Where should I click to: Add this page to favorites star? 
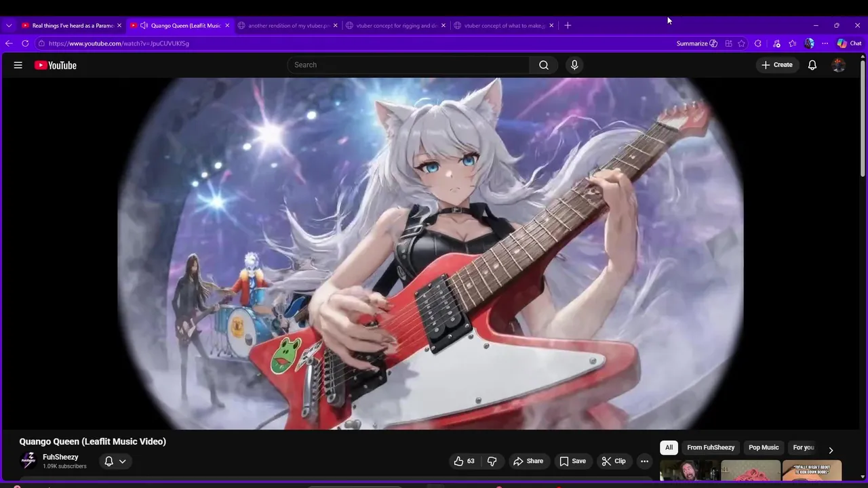tap(742, 43)
